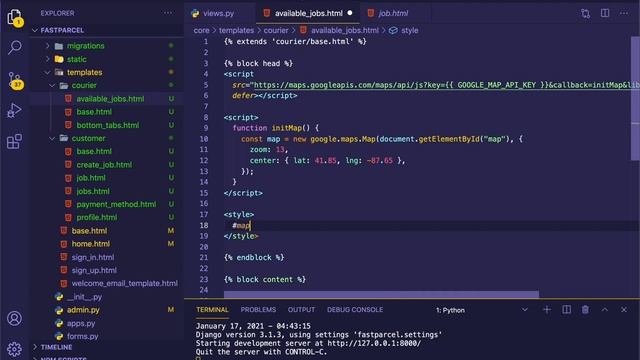Open the Accounts menu icon
Screen dimensions: 640x360
tap(14, 318)
